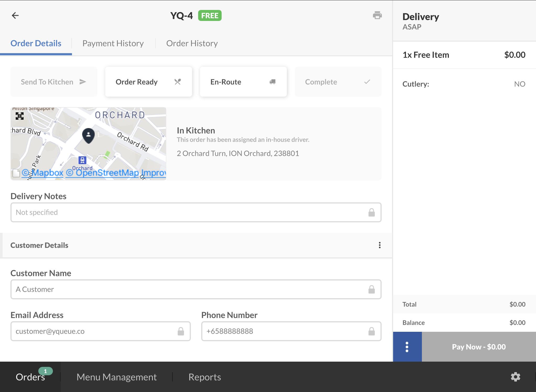Click lock icon in Email Address field
This screenshot has height=392, width=536.
[181, 331]
